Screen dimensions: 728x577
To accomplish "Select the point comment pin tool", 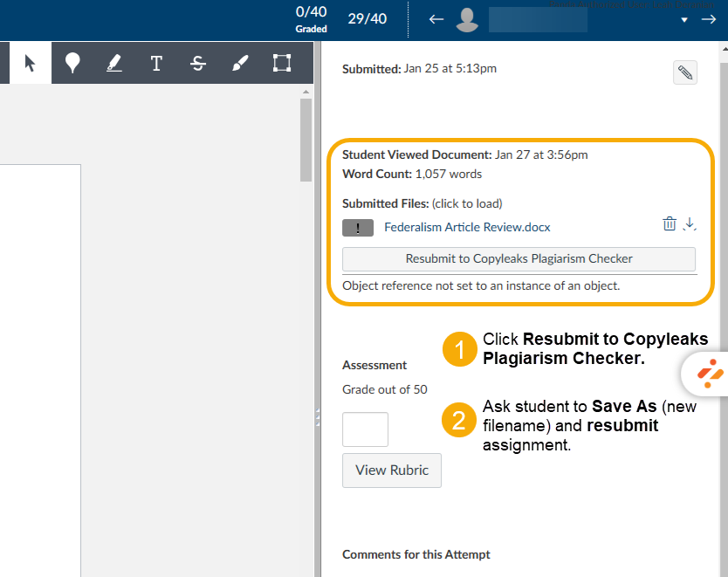I will pyautogui.click(x=72, y=63).
